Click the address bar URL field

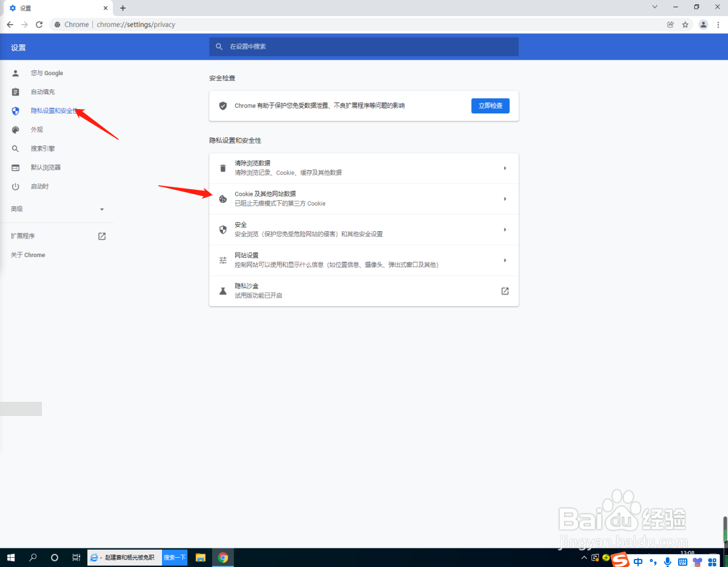tap(357, 25)
